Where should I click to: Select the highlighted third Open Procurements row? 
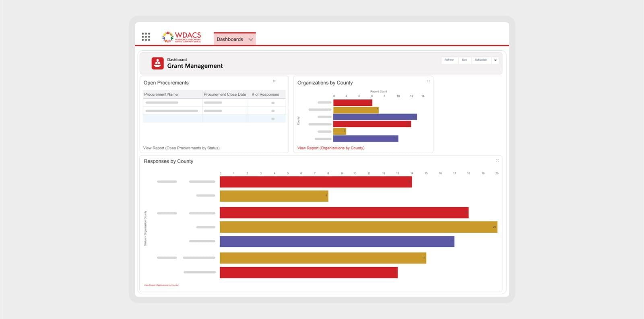click(x=214, y=119)
